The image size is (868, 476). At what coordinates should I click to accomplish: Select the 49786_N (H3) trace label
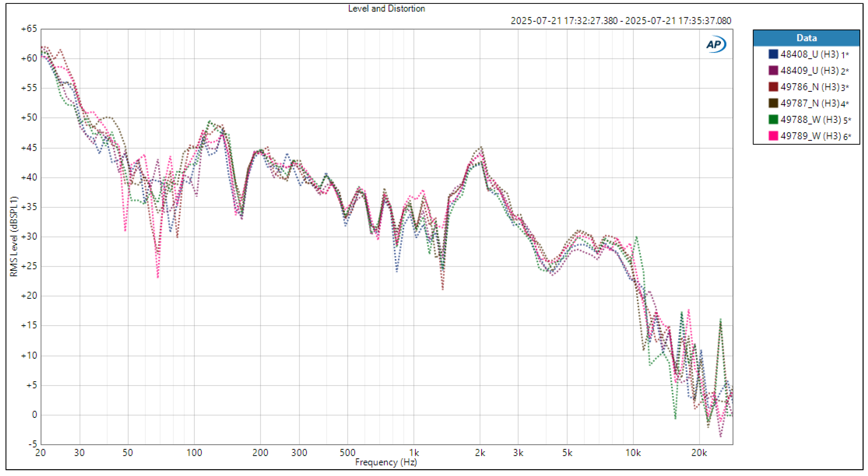click(x=809, y=87)
